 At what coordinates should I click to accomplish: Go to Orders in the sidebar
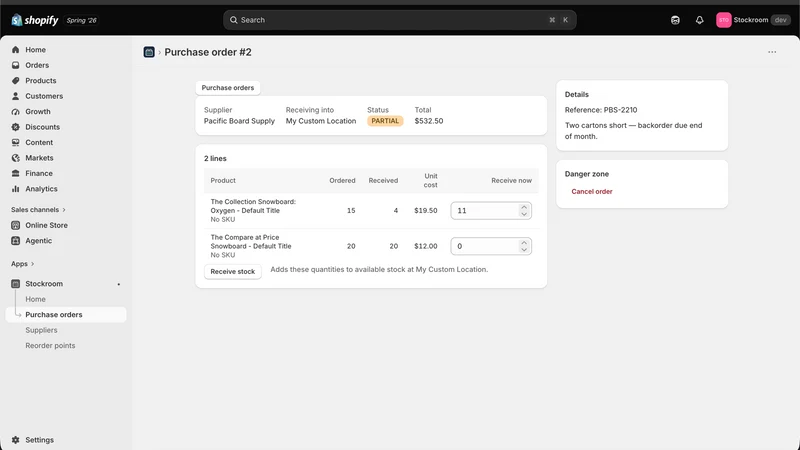point(66,65)
